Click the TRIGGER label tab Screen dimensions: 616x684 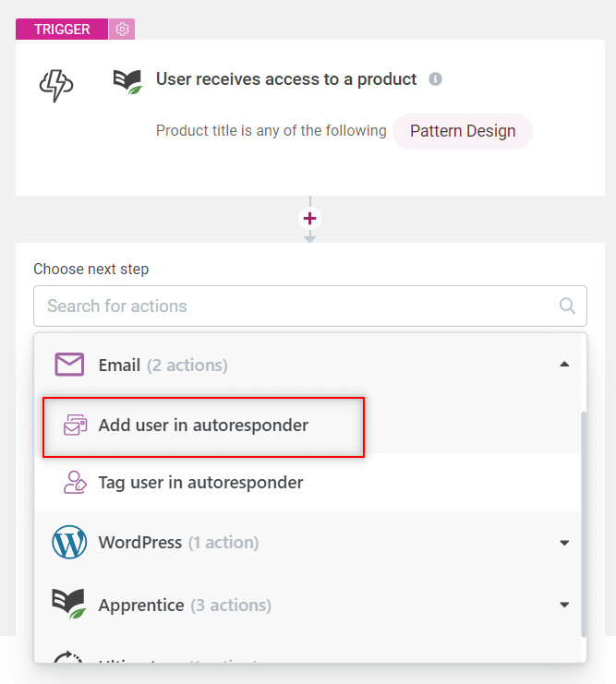click(x=62, y=30)
